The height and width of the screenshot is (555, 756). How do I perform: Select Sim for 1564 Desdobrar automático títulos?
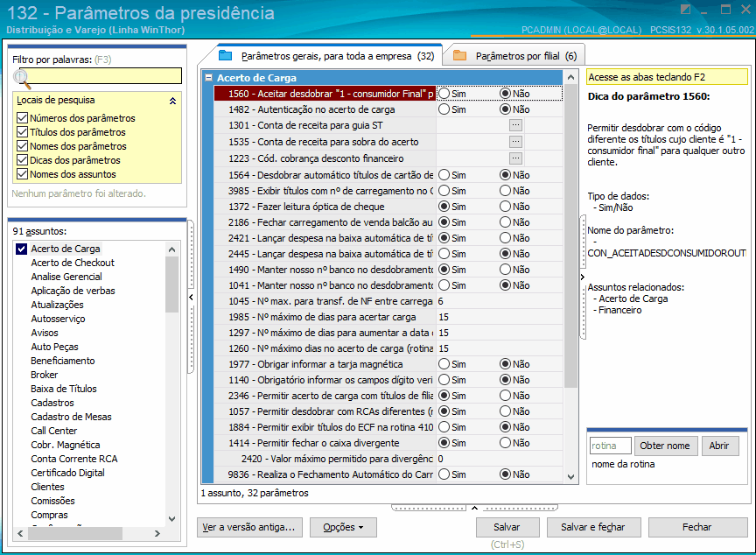(x=444, y=175)
